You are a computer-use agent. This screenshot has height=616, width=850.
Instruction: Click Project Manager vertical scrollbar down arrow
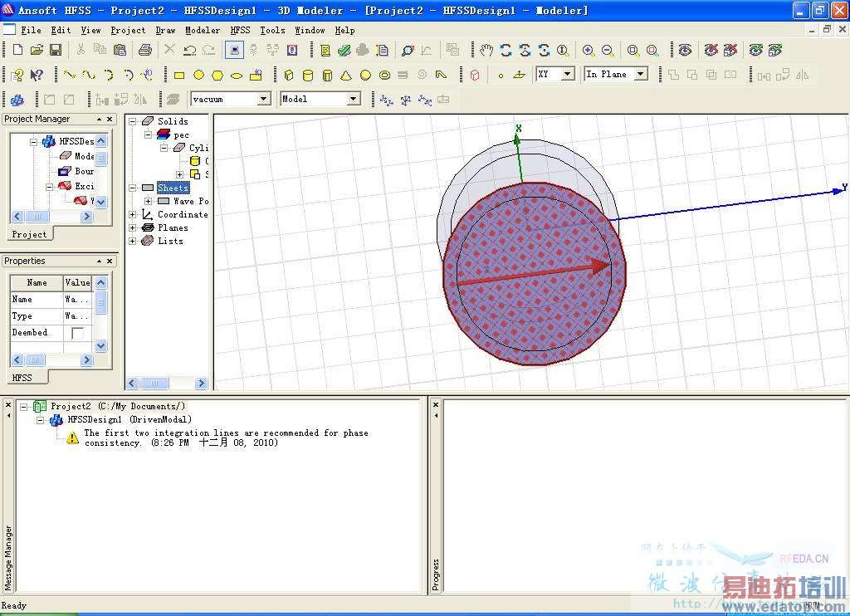[x=100, y=202]
